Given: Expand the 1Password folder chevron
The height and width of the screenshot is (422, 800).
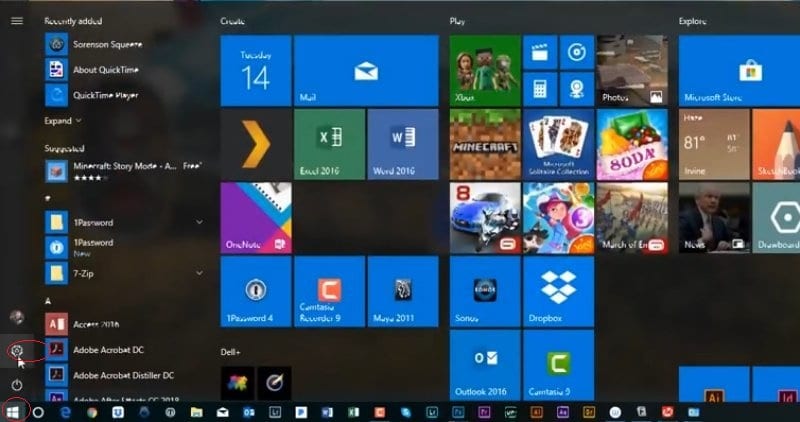Looking at the screenshot, I should coord(200,222).
